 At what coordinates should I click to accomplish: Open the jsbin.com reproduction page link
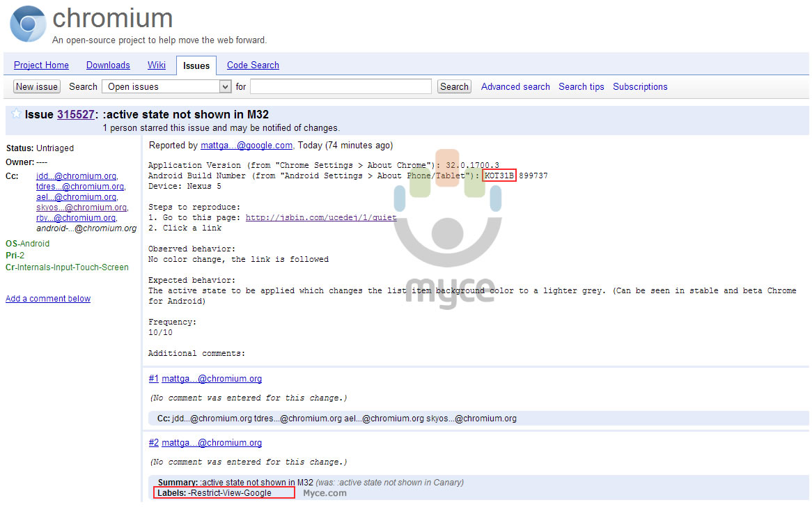point(321,217)
